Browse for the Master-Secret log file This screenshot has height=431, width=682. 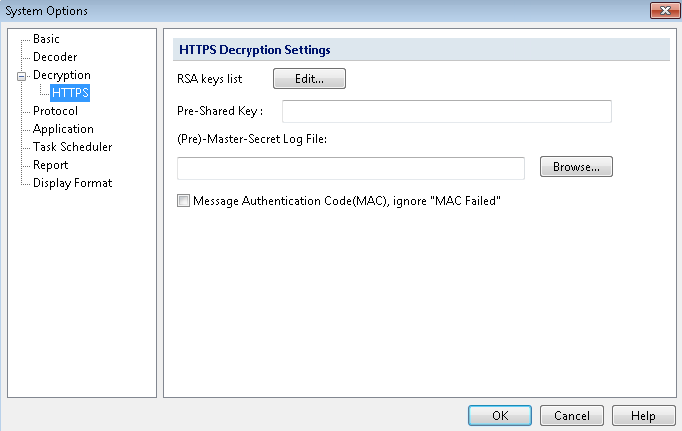(x=576, y=167)
